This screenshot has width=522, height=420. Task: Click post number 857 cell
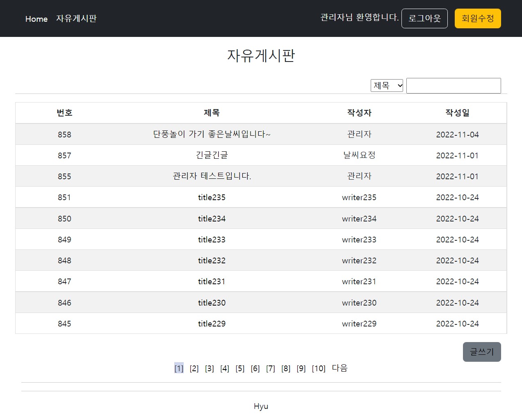tap(64, 155)
